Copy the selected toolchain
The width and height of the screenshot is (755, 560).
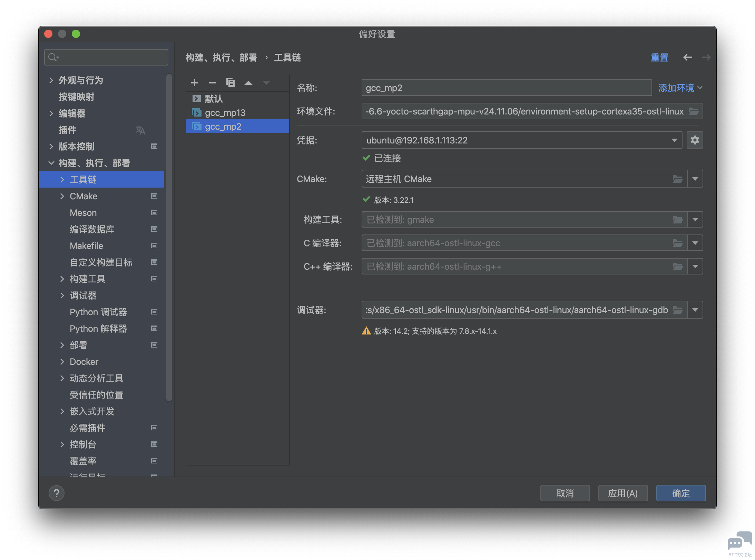[x=230, y=83]
